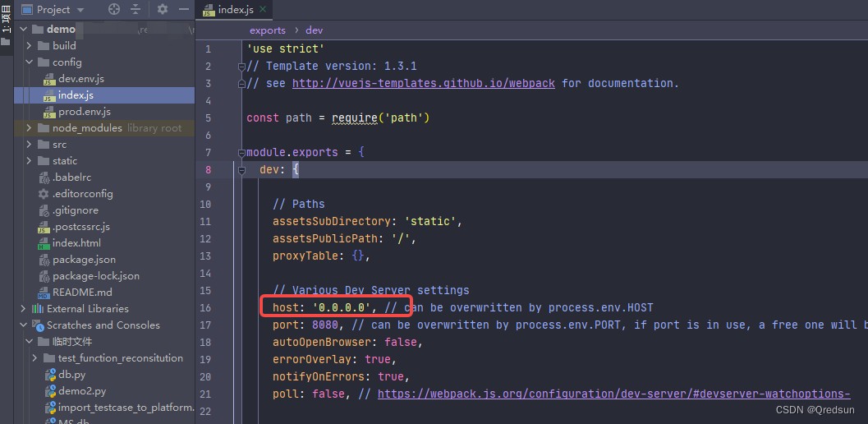The height and width of the screenshot is (424, 868).
Task: Click the External Libraries bar-chart icon
Action: coord(38,309)
